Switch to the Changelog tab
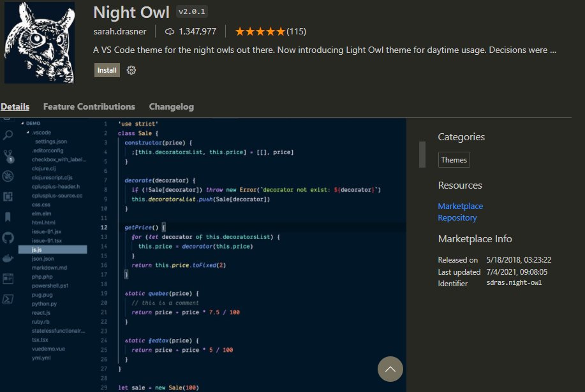585x392 pixels. point(171,106)
